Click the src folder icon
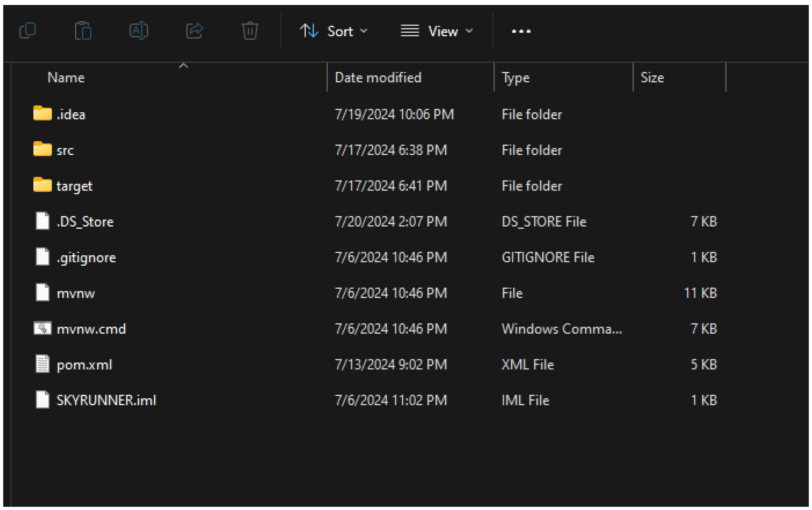Image resolution: width=812 pixels, height=510 pixels. tap(43, 150)
